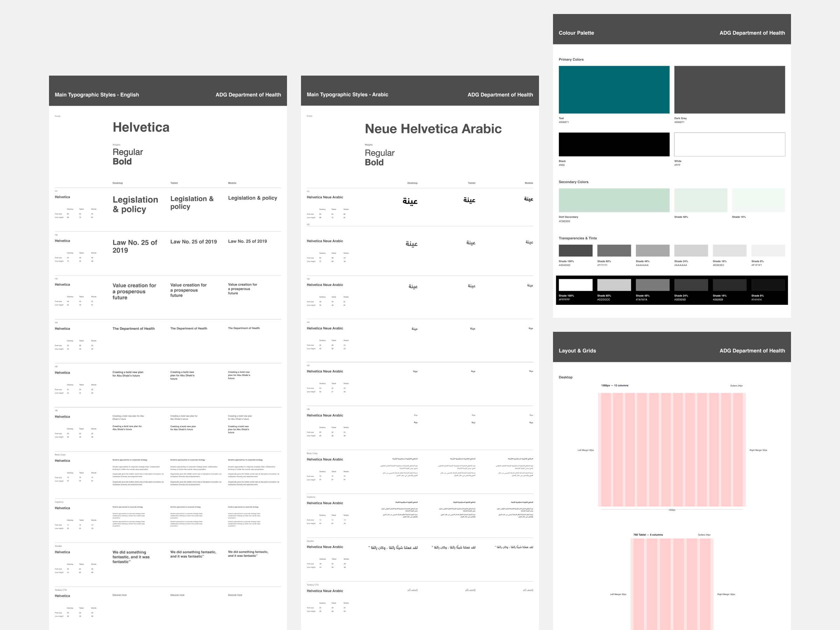Click the Teal primary color swatch
Screen dimensions: 840x630
coord(614,90)
